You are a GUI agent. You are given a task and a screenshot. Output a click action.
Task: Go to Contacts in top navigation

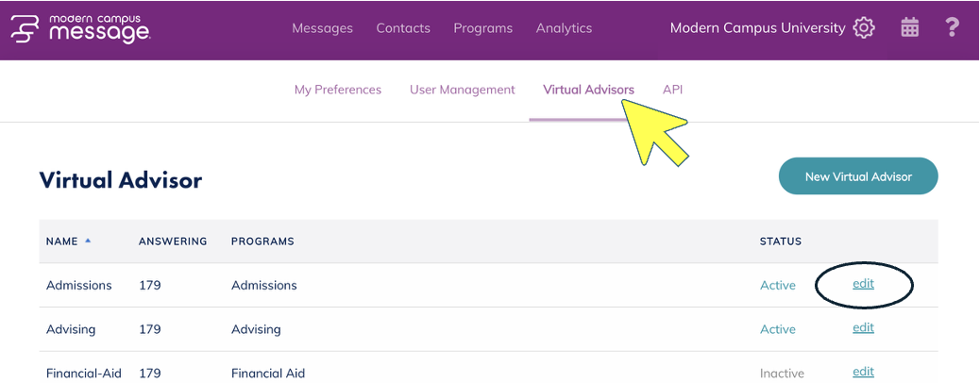[403, 28]
